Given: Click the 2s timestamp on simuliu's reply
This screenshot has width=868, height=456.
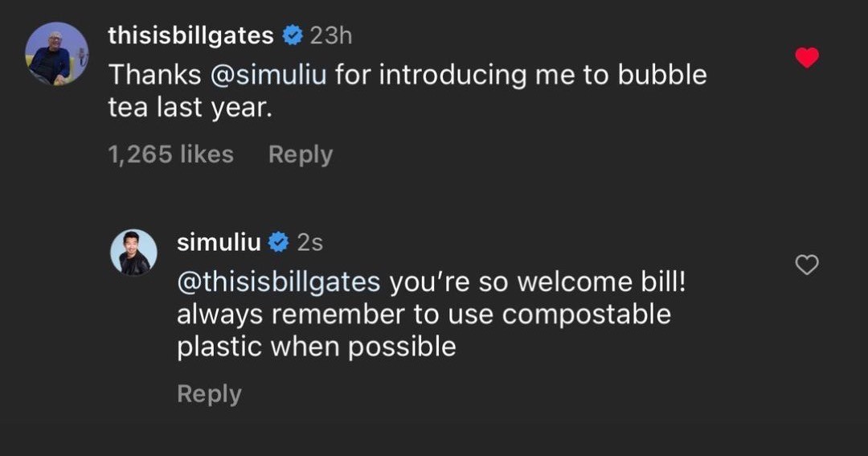Looking at the screenshot, I should click(309, 241).
